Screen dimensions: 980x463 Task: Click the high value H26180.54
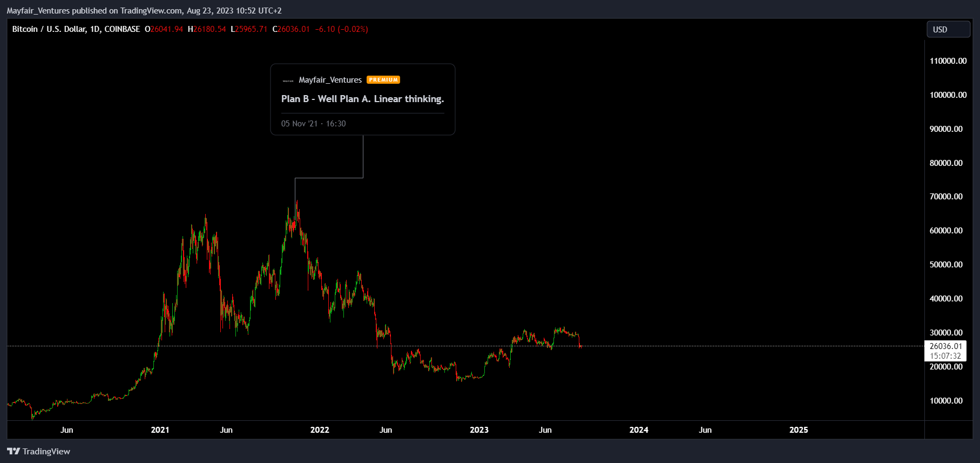coord(207,29)
